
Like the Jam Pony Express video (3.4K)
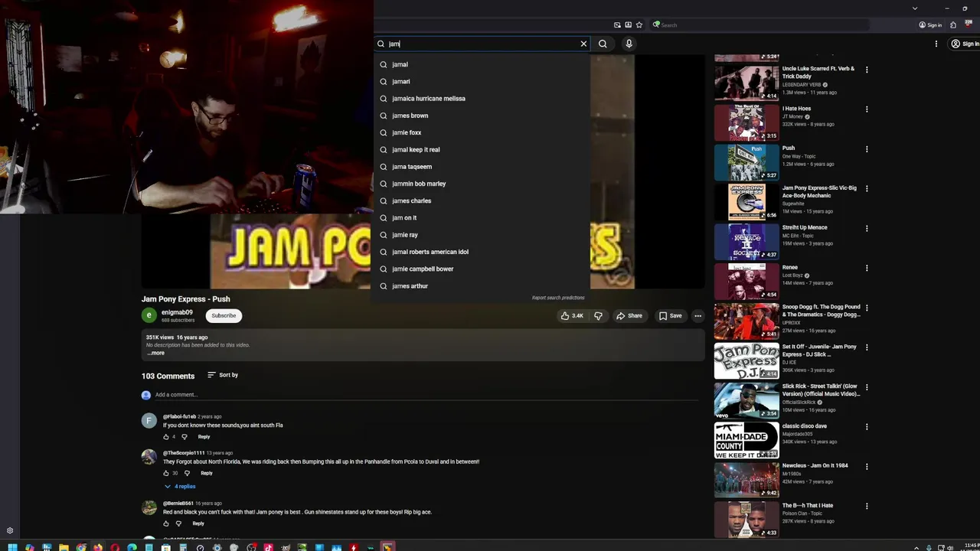pyautogui.click(x=572, y=315)
